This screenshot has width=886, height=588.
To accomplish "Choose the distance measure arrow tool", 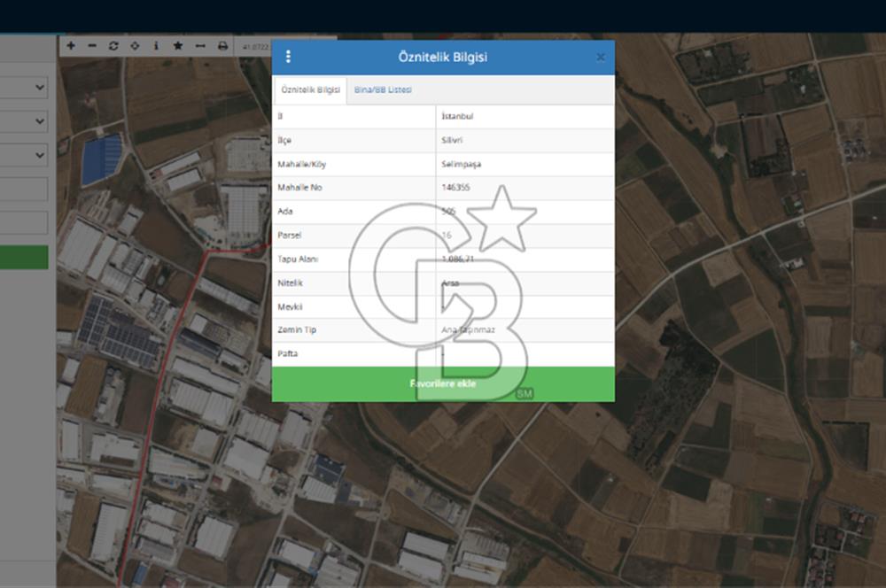I will pos(200,45).
